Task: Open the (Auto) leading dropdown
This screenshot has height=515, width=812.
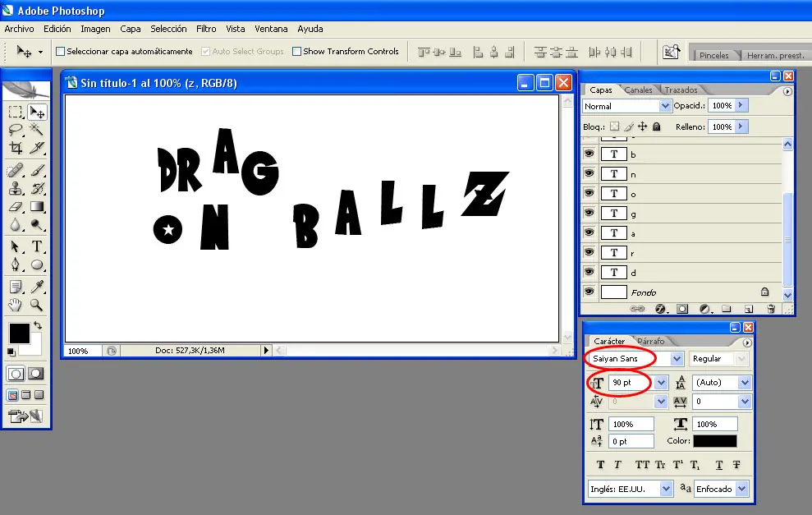Action: pos(744,383)
